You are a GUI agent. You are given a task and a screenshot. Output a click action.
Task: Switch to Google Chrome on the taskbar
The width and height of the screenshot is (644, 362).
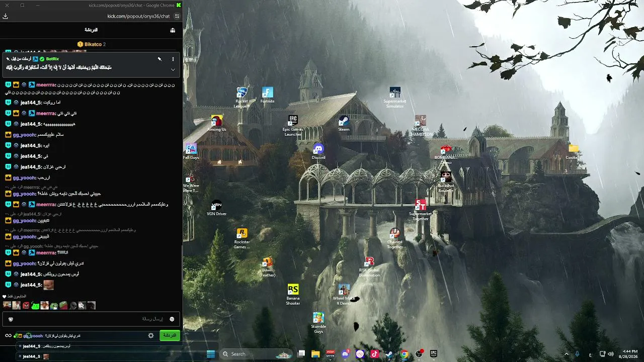pyautogui.click(x=404, y=354)
